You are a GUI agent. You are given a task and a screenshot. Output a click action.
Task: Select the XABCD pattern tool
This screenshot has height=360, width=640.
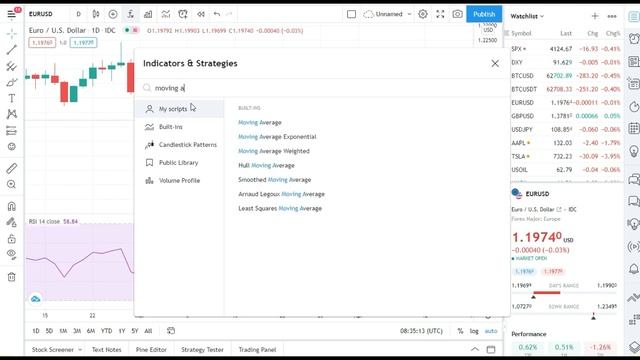[x=11, y=114]
